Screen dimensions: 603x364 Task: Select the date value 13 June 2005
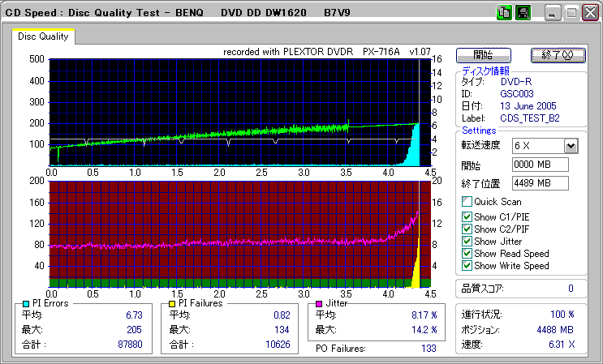coord(528,106)
